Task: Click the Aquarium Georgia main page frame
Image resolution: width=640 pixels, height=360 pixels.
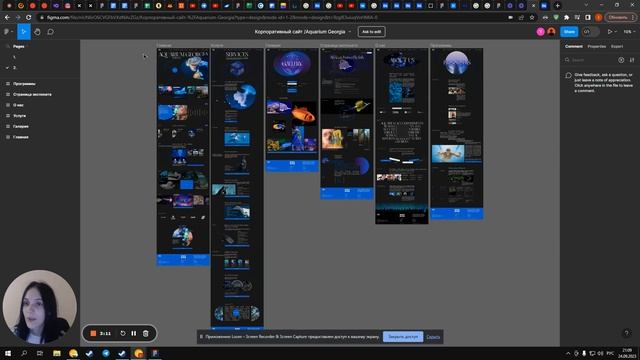Action: tap(183, 157)
